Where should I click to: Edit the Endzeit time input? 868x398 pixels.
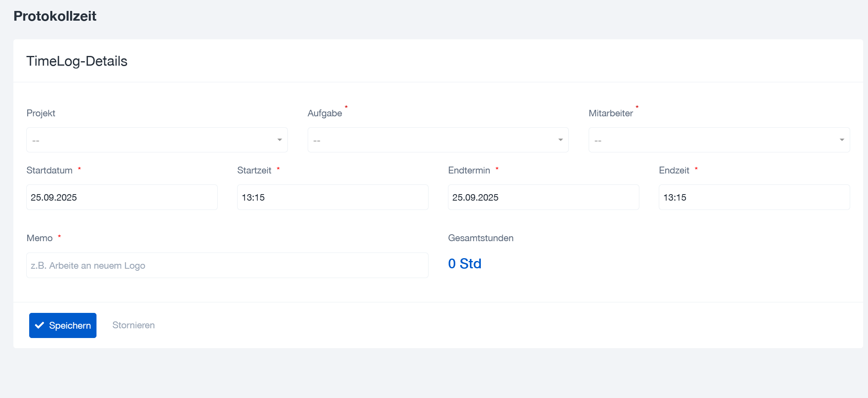(754, 197)
